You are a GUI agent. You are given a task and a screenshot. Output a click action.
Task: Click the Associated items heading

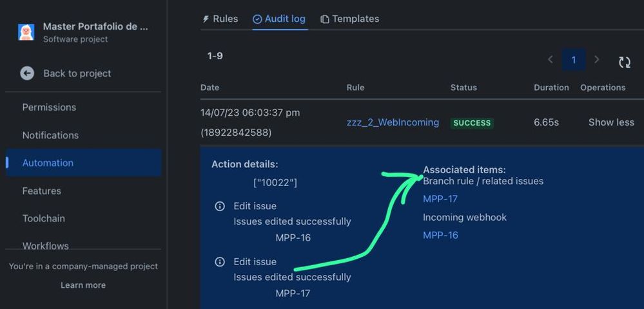[465, 169]
